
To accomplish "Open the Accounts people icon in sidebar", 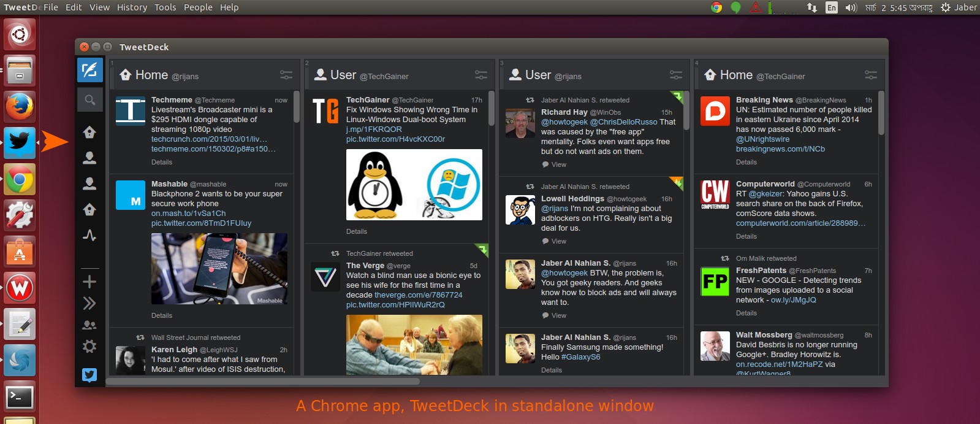I will click(89, 325).
